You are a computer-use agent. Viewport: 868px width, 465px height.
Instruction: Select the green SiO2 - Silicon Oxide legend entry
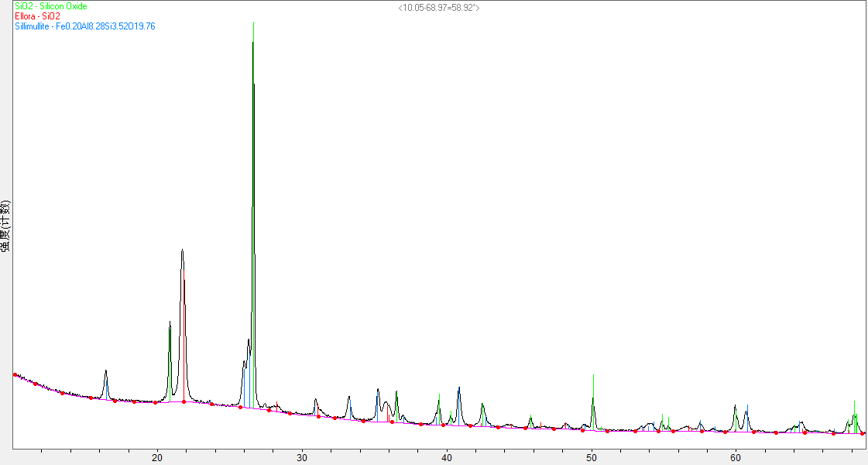point(50,6)
